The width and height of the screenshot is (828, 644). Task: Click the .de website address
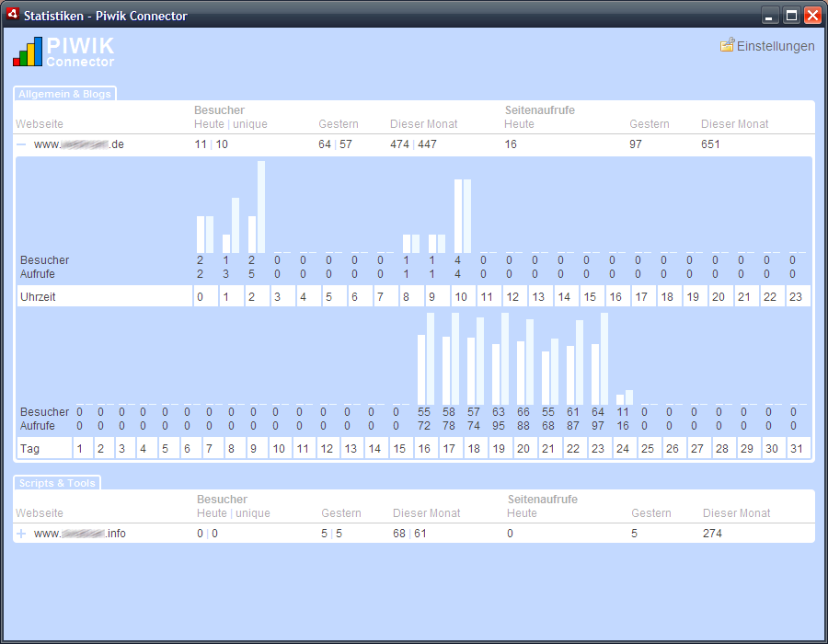[x=78, y=144]
